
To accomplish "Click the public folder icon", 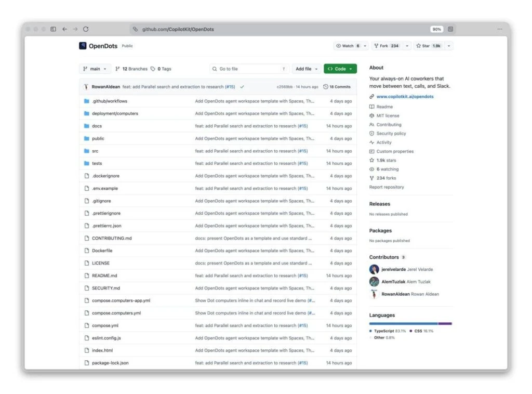I will 87,138.
